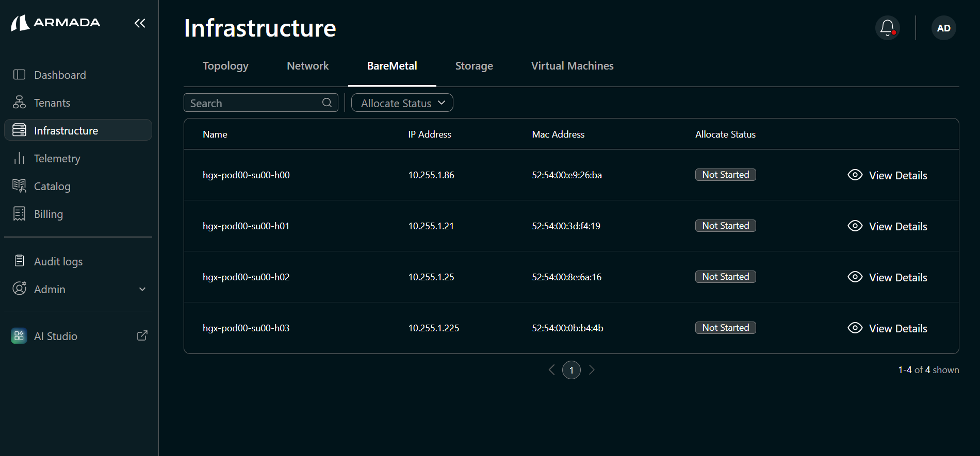The width and height of the screenshot is (980, 456).
Task: Click the Admin user gear icon
Action: click(19, 289)
